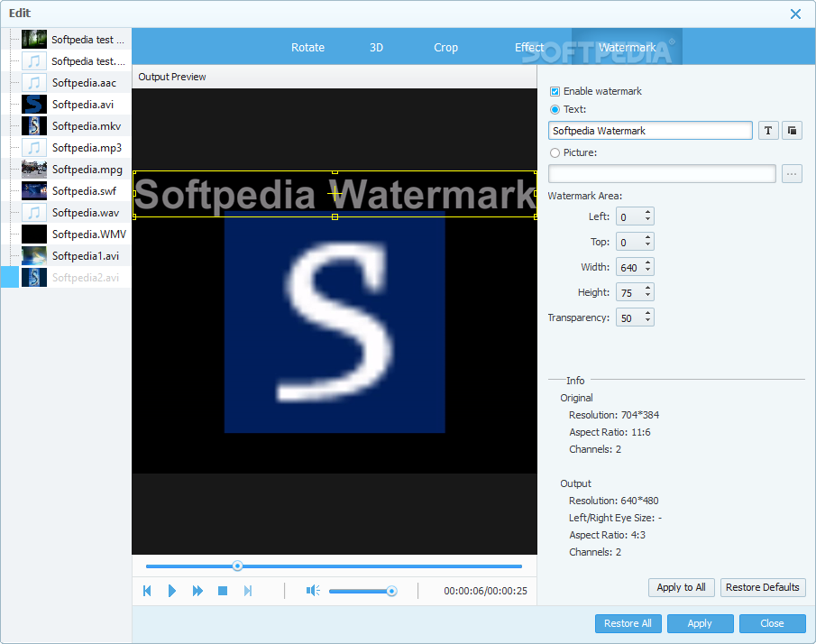
Task: Click the Close button at bottom
Action: (x=773, y=623)
